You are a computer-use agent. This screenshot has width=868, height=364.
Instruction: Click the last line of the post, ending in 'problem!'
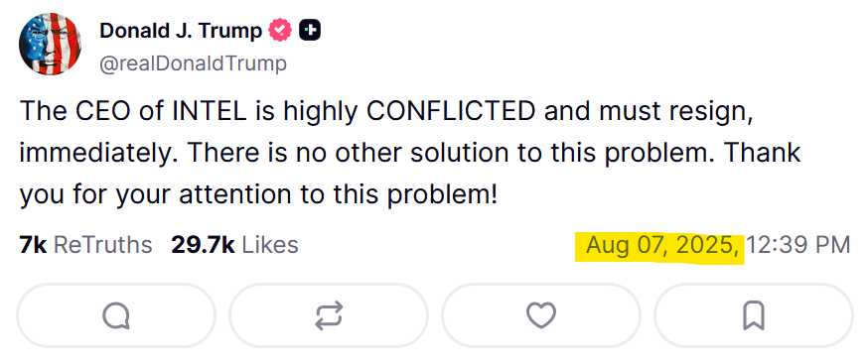[x=258, y=194]
